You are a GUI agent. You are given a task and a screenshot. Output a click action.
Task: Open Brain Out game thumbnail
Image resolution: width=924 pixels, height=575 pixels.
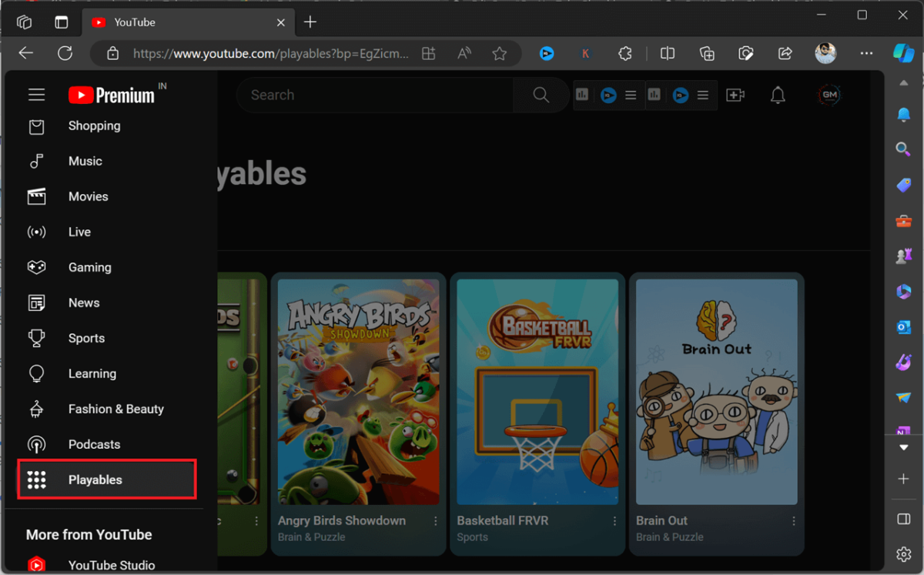(x=716, y=392)
